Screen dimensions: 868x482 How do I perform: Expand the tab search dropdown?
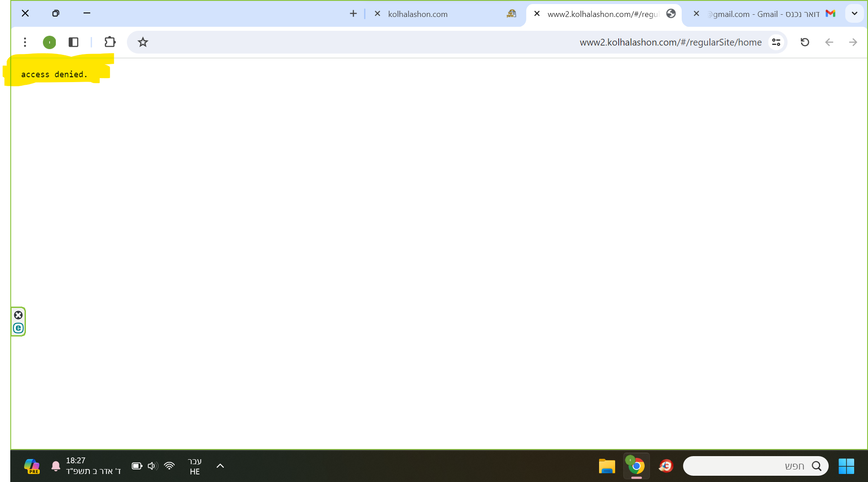pos(854,13)
